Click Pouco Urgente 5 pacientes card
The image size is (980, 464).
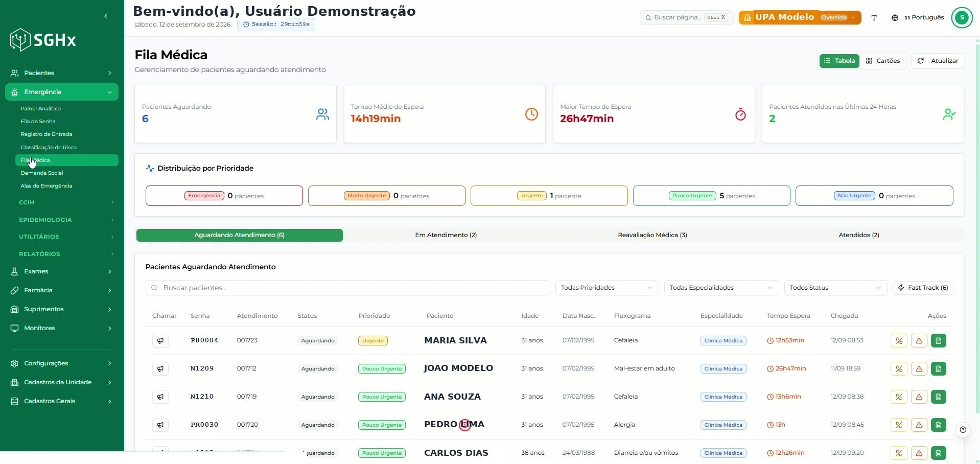click(712, 196)
